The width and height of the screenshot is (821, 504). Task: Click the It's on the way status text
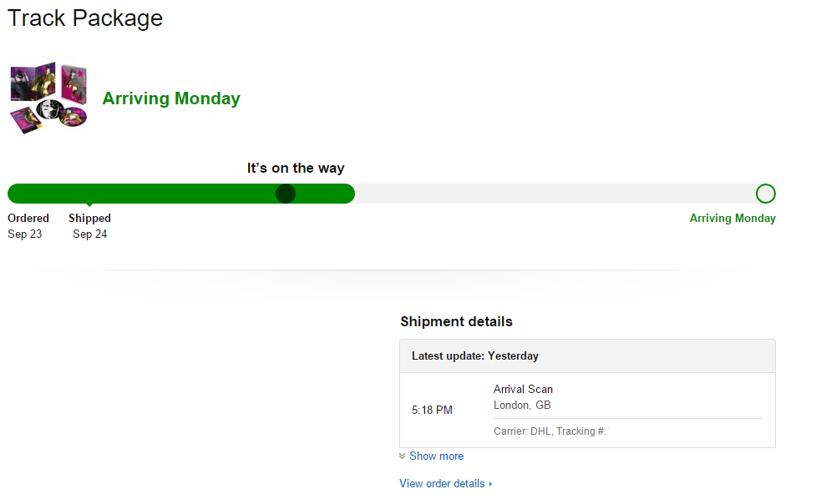(x=296, y=169)
